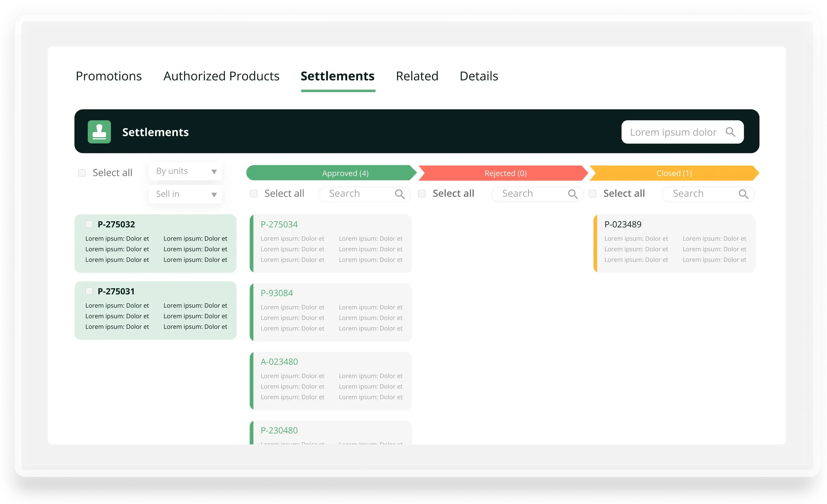This screenshot has width=827, height=504.
Task: Click search magnifier in Approved column
Action: pyautogui.click(x=399, y=194)
